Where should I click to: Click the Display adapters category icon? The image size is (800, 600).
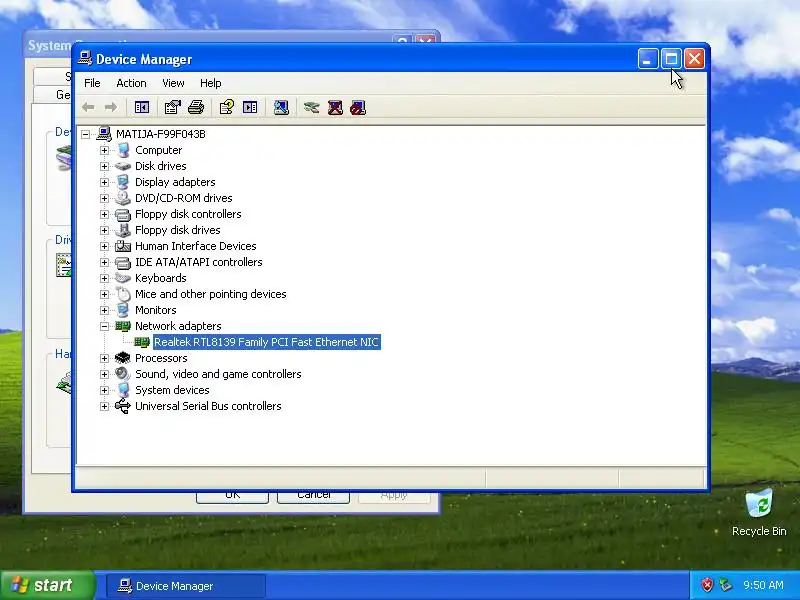click(123, 182)
